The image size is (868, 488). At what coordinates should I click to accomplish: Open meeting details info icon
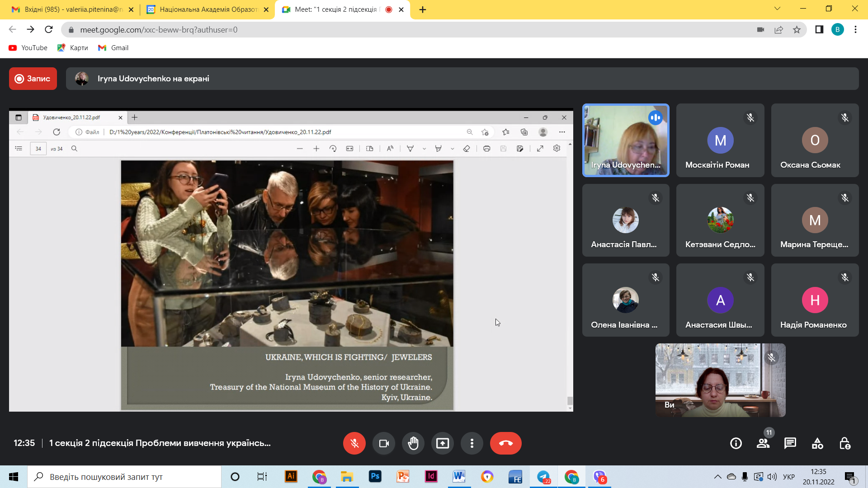pos(736,443)
